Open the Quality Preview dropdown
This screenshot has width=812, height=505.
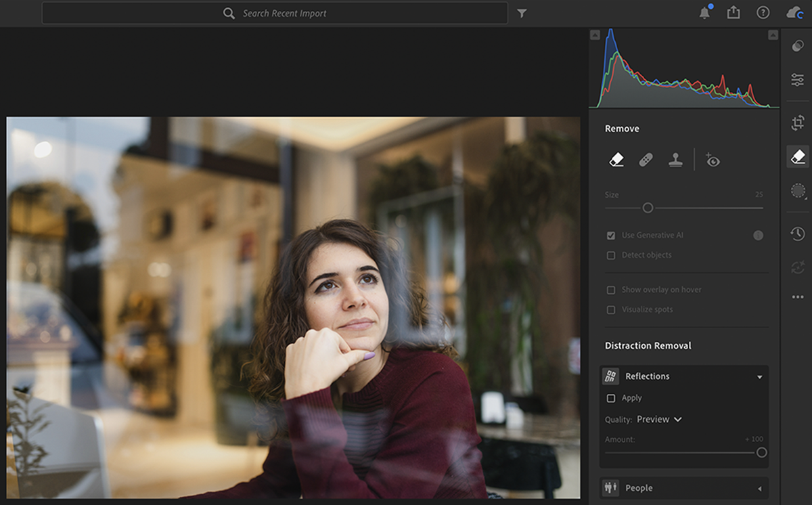click(659, 420)
